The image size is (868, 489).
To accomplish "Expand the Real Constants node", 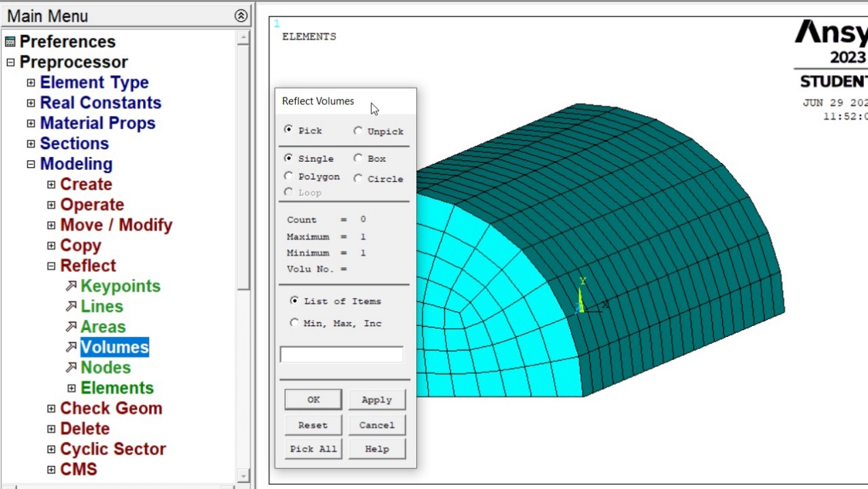I will pos(31,103).
